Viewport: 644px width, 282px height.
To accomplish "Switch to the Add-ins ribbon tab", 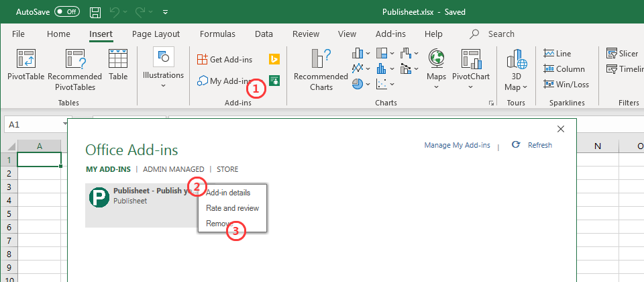I will (390, 34).
